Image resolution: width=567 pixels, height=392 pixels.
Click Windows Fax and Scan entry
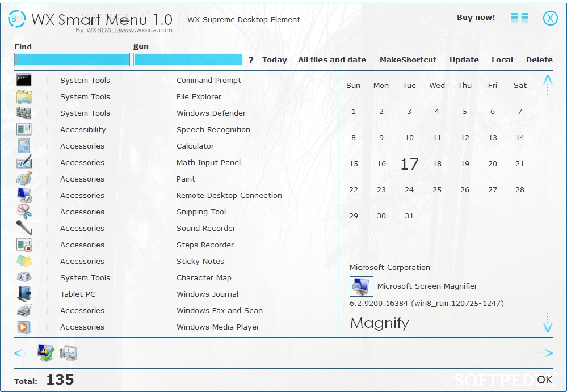(220, 311)
